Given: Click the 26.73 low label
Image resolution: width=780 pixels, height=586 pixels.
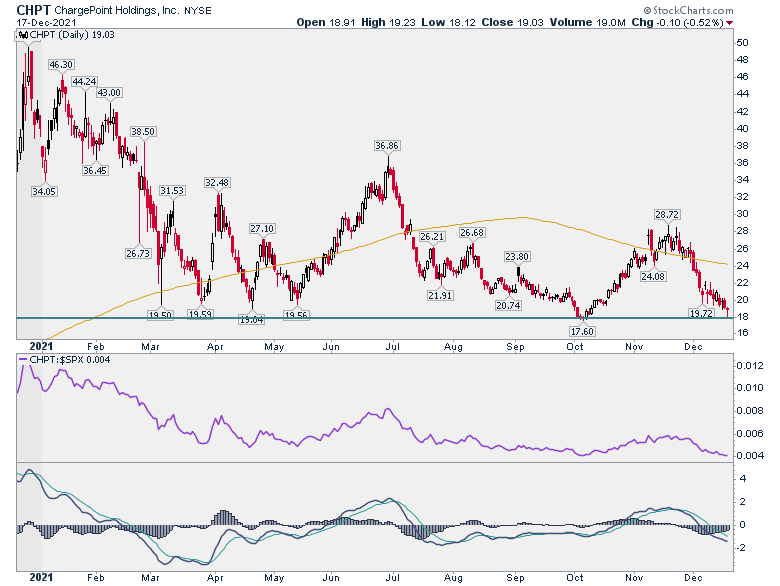Looking at the screenshot, I should click(138, 253).
